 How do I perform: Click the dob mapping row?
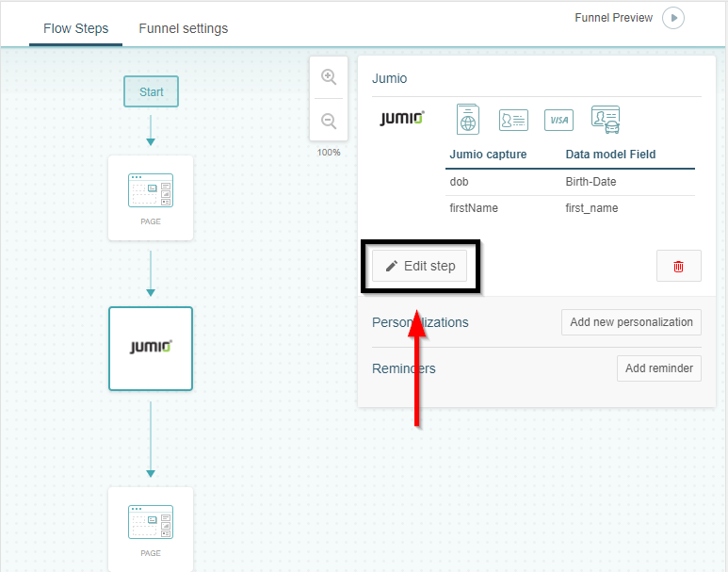tap(570, 182)
